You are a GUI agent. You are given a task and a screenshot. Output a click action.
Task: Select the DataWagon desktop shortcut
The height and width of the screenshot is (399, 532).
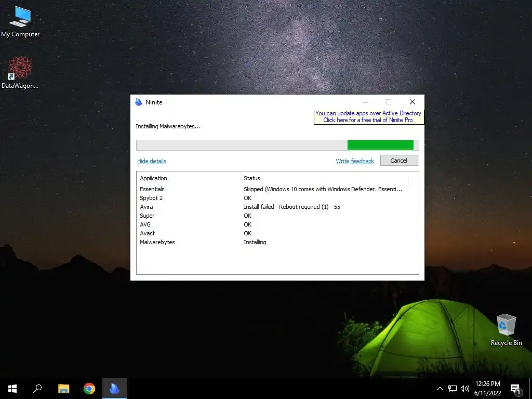20,72
